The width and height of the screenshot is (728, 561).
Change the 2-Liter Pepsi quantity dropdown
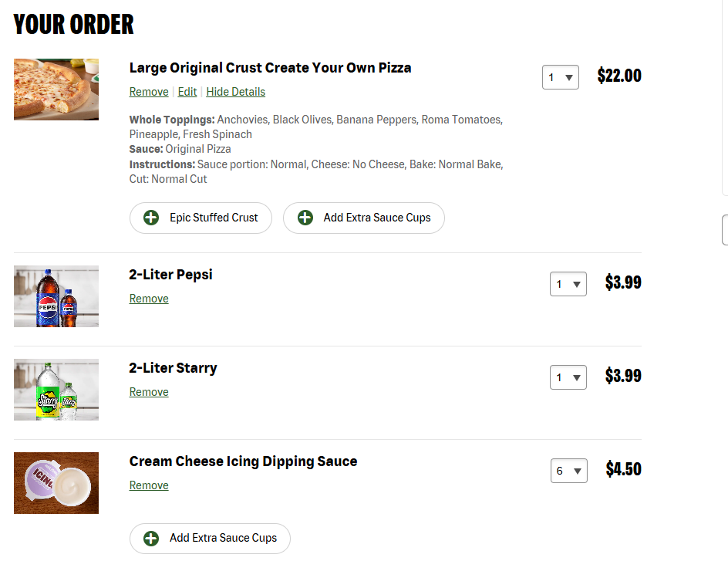point(568,284)
